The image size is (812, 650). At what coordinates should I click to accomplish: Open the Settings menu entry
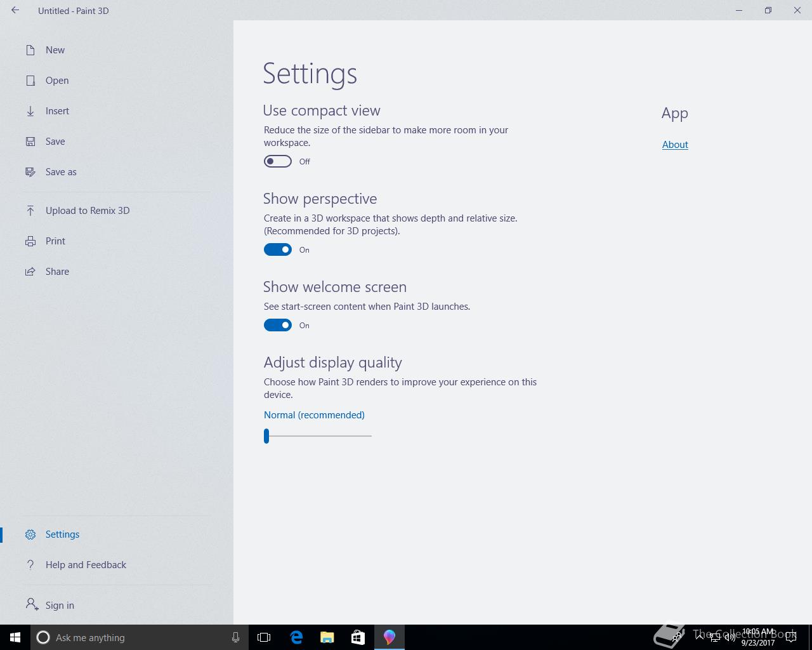(62, 534)
